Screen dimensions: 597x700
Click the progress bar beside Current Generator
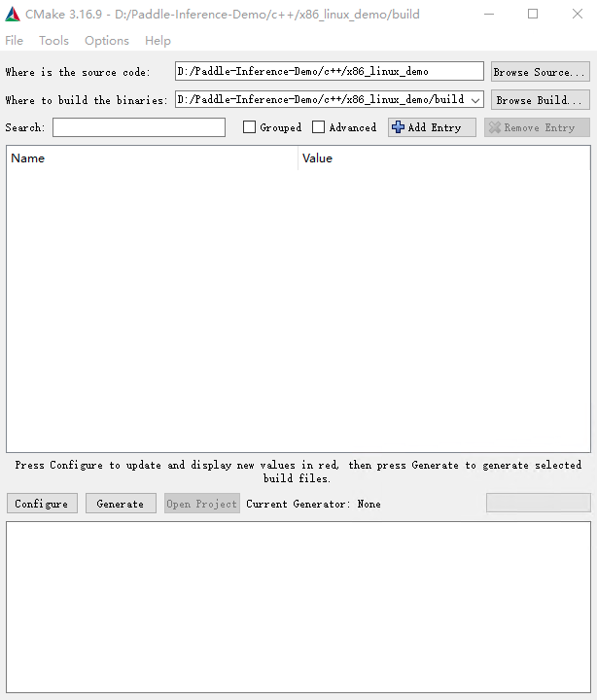538,503
